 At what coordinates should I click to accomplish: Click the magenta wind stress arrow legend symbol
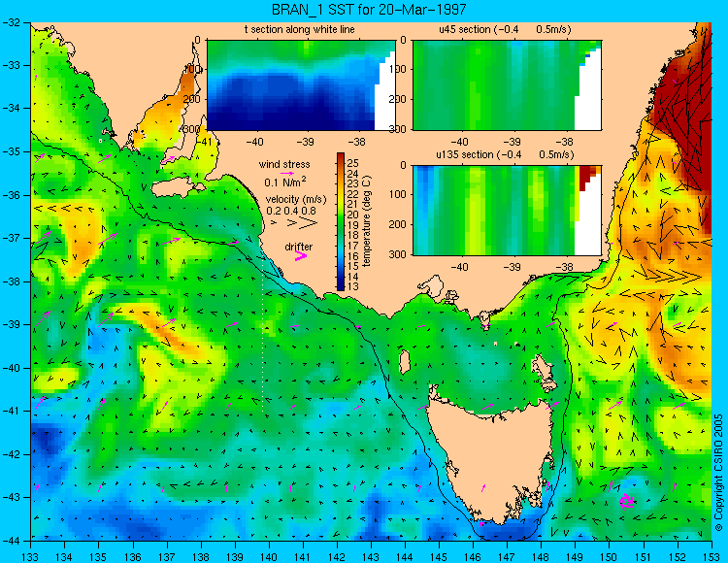click(288, 173)
